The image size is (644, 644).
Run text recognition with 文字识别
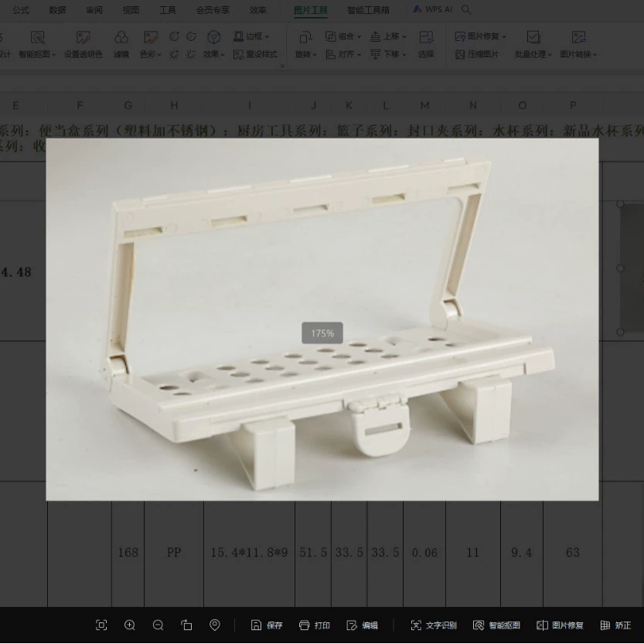tap(433, 625)
